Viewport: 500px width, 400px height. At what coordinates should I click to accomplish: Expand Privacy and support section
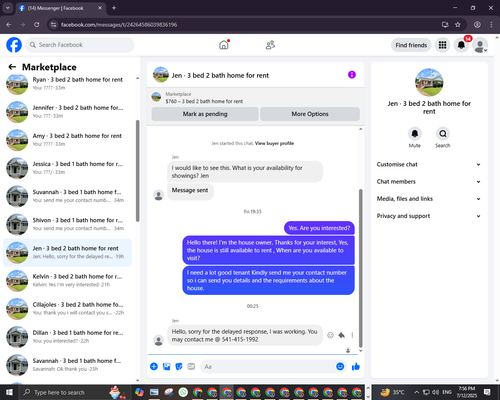(429, 216)
